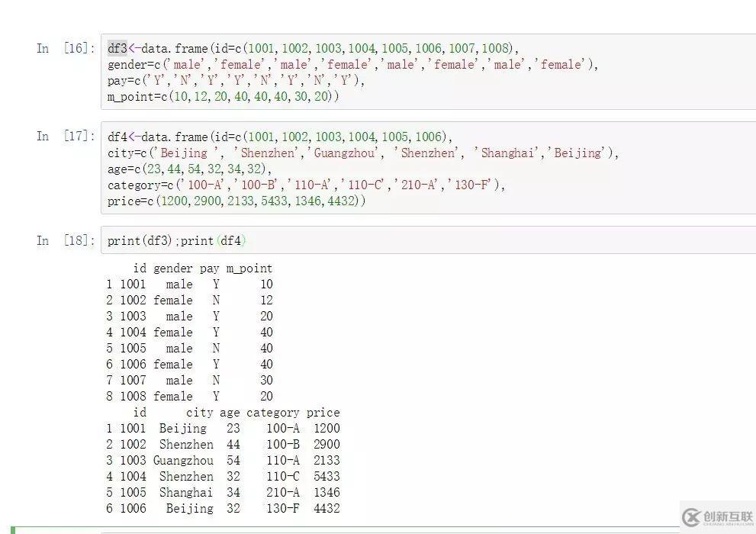Click output row 1001 male Y 10
The image size is (756, 534).
[x=189, y=285]
